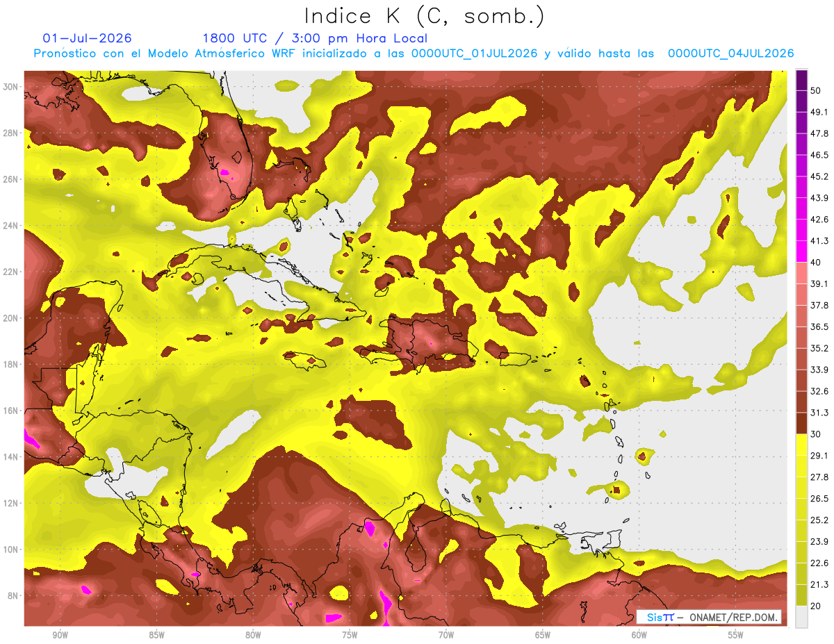
Task: Click the '65W' longitude label
Action: tap(543, 636)
